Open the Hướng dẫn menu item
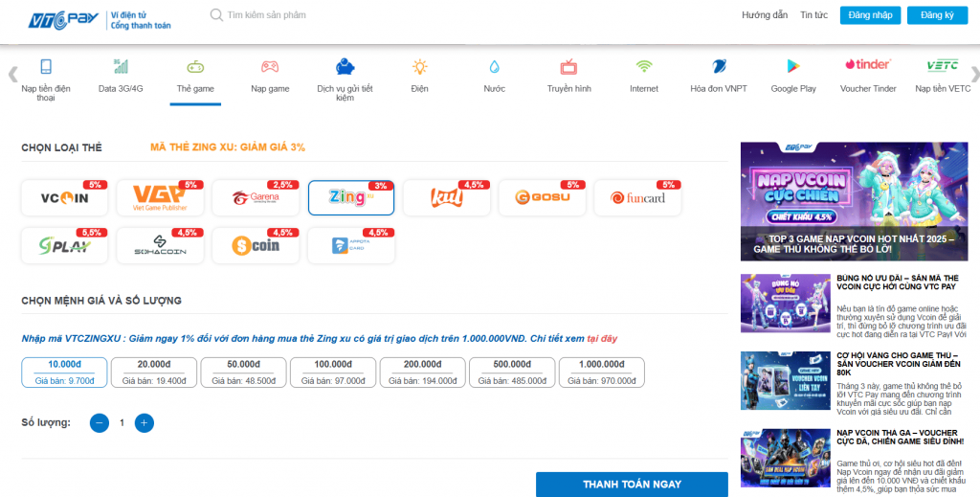This screenshot has width=980, height=497. (765, 15)
